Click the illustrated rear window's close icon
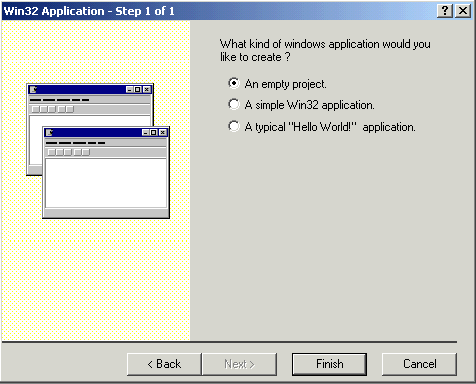This screenshot has width=476, height=384. pyautogui.click(x=147, y=90)
